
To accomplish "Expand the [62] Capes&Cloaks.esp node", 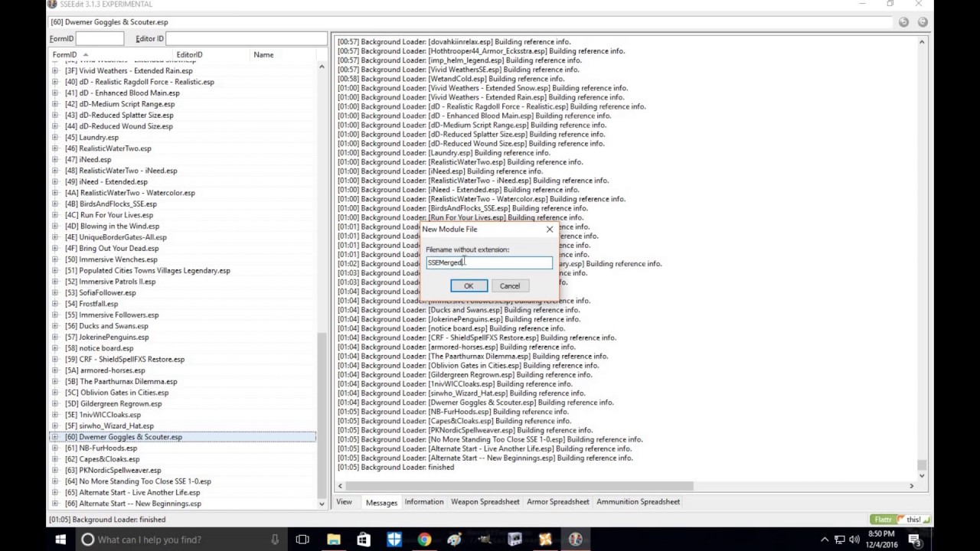I will [55, 459].
